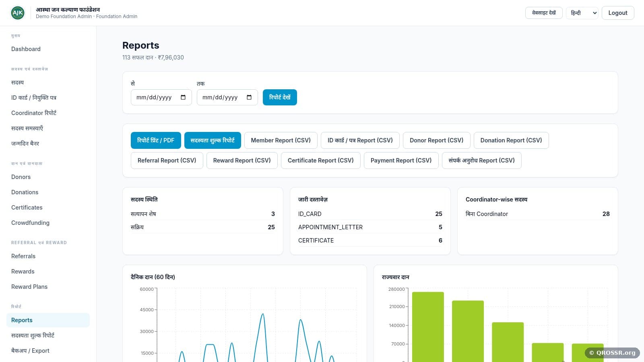Screen dimensions: 644x362
Task: Download Reward Report (CSV)
Action: [x=242, y=160]
